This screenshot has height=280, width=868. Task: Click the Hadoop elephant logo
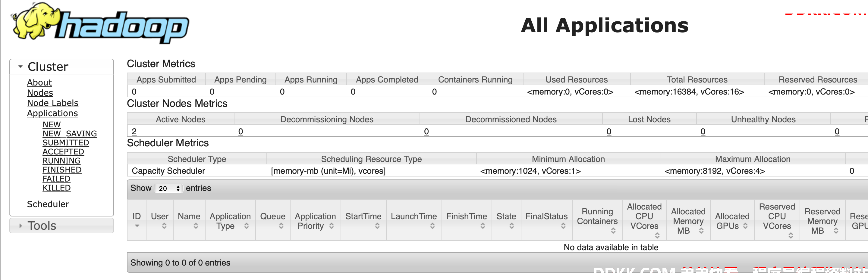tap(100, 23)
